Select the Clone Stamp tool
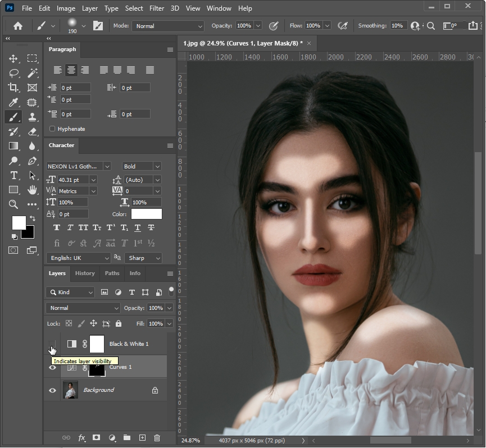486x448 pixels. (x=32, y=117)
